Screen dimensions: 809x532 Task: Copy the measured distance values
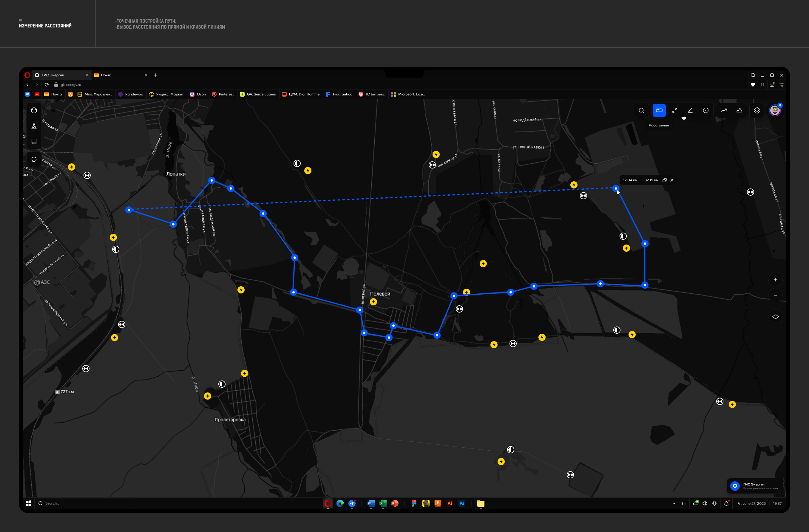click(665, 180)
